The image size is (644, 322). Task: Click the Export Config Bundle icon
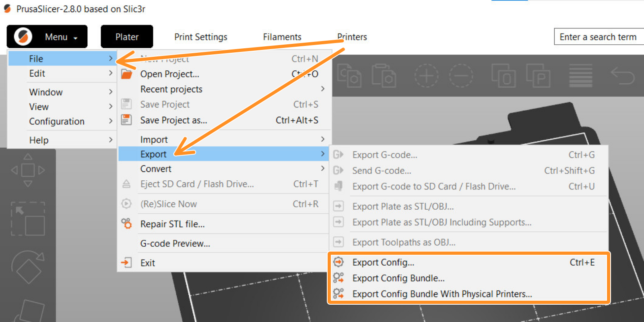[x=339, y=278]
